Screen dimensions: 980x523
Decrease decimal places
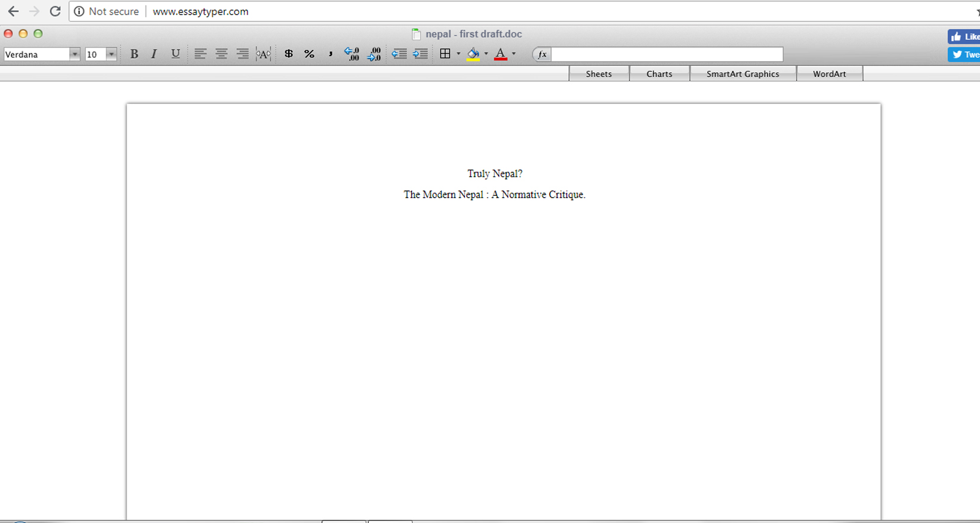click(x=374, y=54)
